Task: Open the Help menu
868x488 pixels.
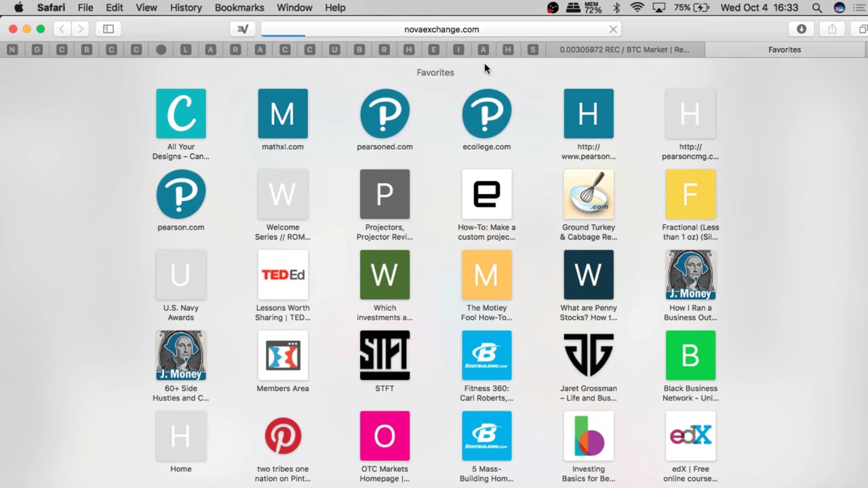Action: [335, 7]
